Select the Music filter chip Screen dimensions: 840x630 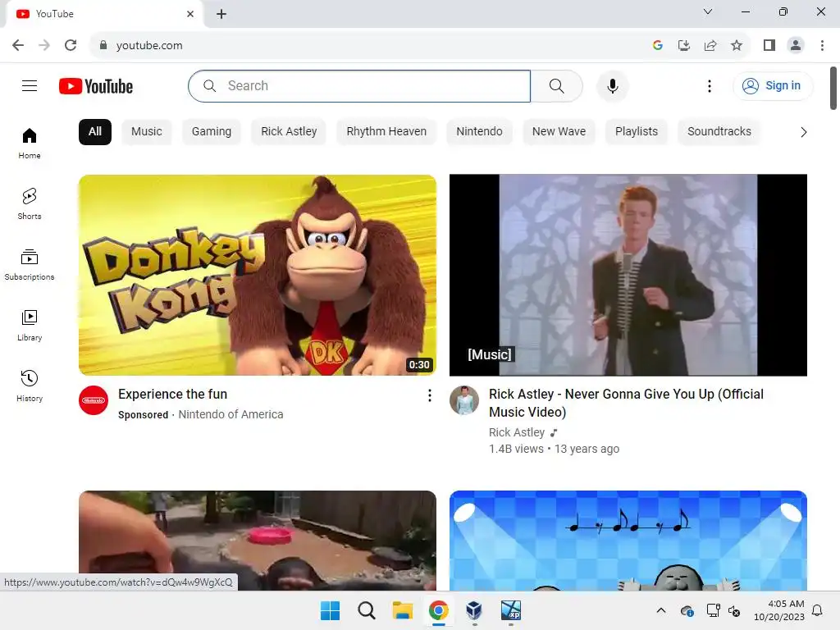pyautogui.click(x=146, y=132)
